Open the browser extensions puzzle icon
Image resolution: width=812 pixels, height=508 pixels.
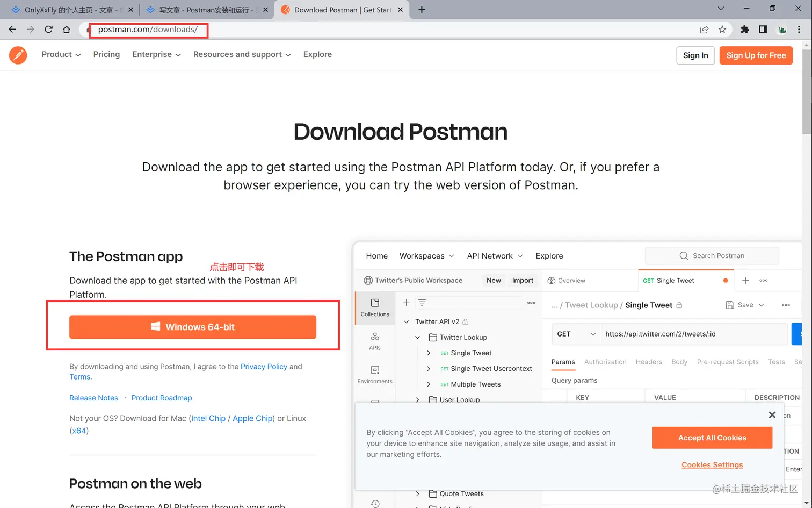point(745,30)
